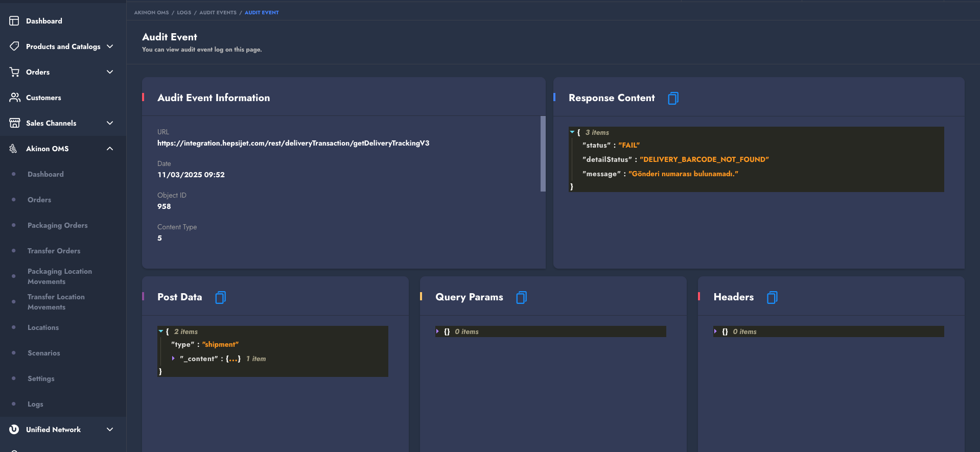Go to Audit Events breadcrumb link
Screen dimensions: 980x452
point(218,12)
